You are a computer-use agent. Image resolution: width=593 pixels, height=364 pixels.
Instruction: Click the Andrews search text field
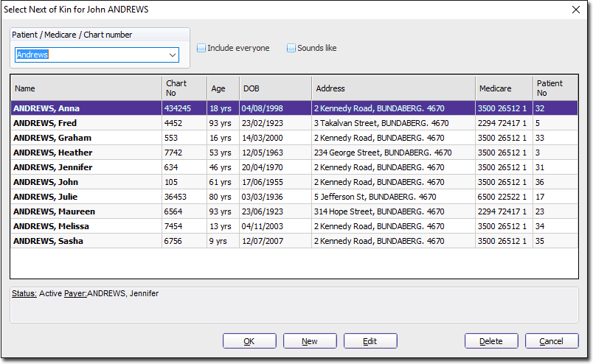coord(89,55)
